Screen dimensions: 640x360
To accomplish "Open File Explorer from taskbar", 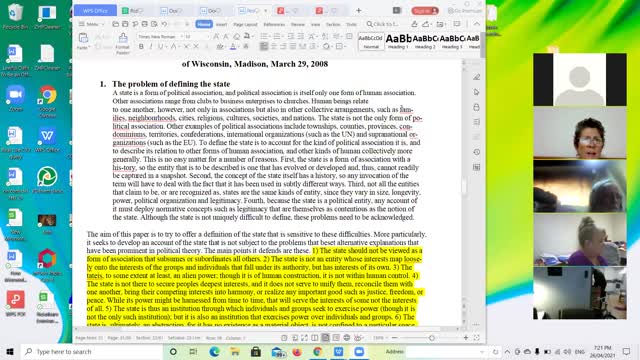I will 235,351.
